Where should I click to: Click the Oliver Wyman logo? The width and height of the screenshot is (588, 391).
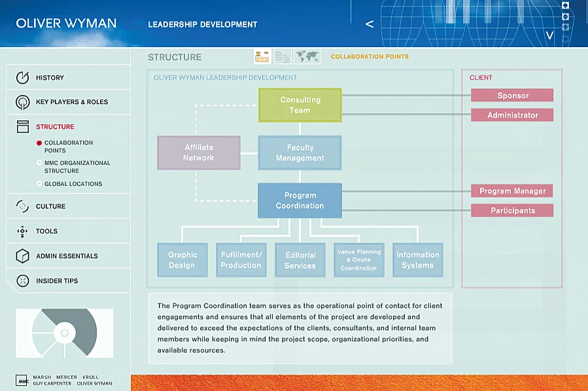pyautogui.click(x=66, y=24)
